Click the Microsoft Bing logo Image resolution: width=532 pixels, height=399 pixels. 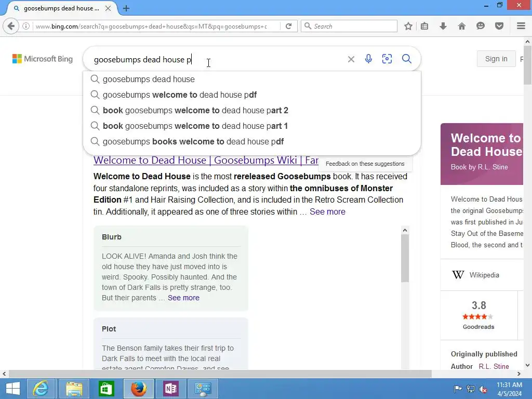pos(43,59)
